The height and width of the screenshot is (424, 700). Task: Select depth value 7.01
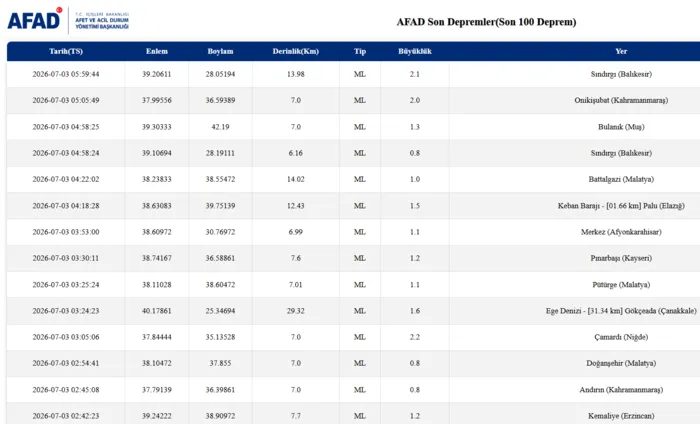tap(296, 284)
